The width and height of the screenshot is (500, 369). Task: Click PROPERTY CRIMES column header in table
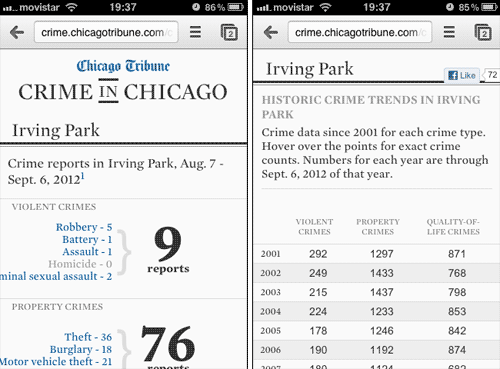click(x=378, y=227)
